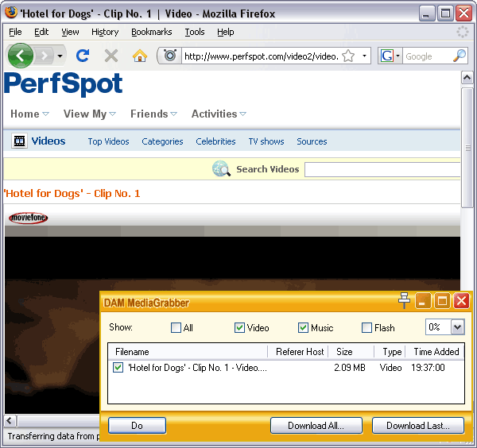Click into the Google search box
This screenshot has height=448, width=477.
pos(428,56)
